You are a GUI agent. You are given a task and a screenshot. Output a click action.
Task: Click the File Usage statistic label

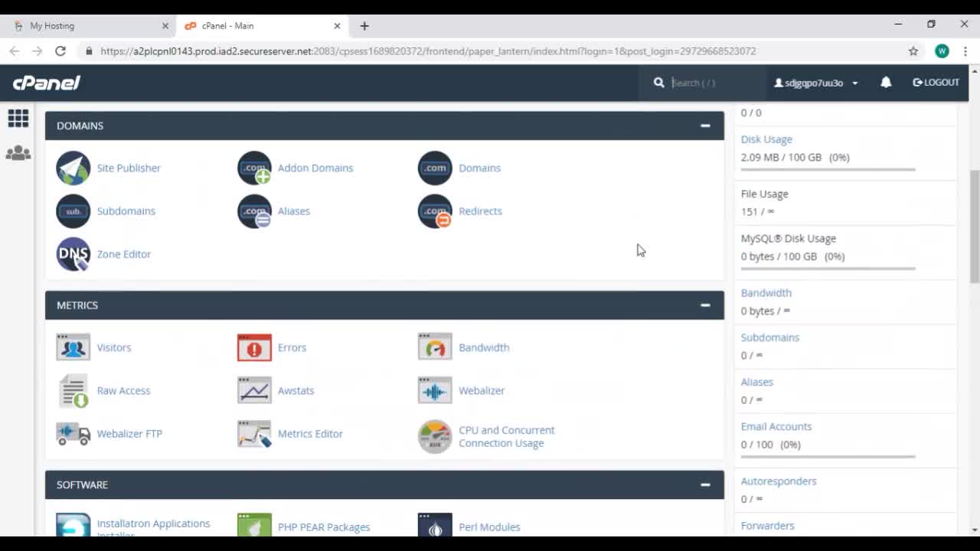[764, 194]
